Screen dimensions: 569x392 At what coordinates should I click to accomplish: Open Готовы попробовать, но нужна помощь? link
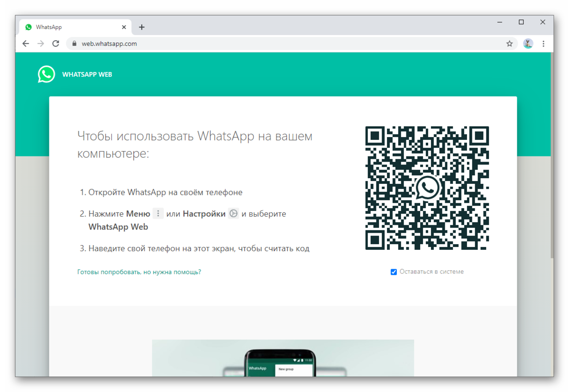(x=139, y=272)
